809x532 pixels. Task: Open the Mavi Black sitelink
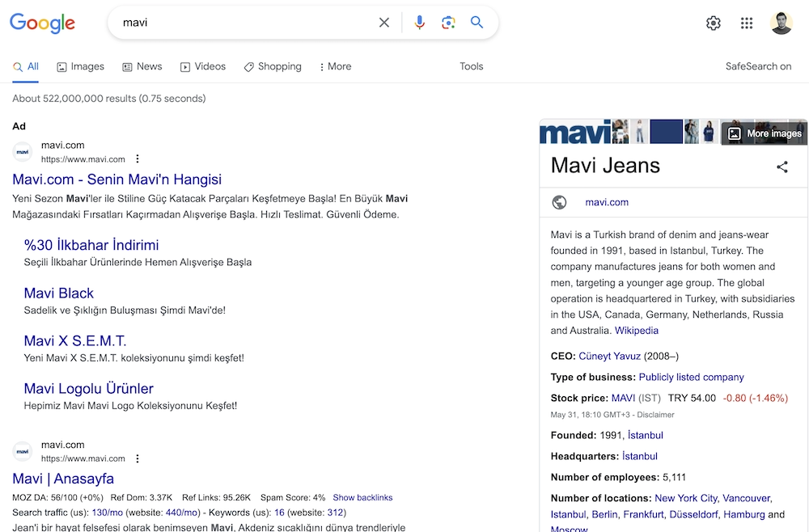(x=58, y=293)
